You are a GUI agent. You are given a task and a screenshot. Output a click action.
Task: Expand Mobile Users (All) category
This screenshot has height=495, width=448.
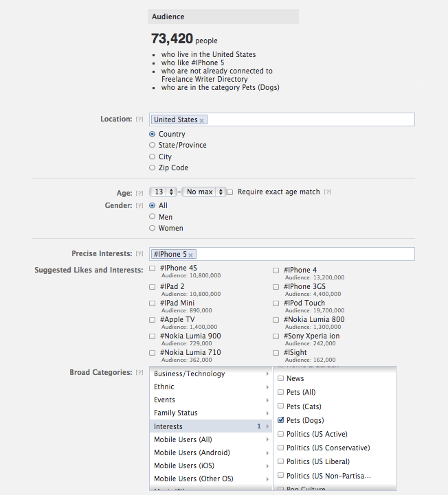pyautogui.click(x=211, y=439)
